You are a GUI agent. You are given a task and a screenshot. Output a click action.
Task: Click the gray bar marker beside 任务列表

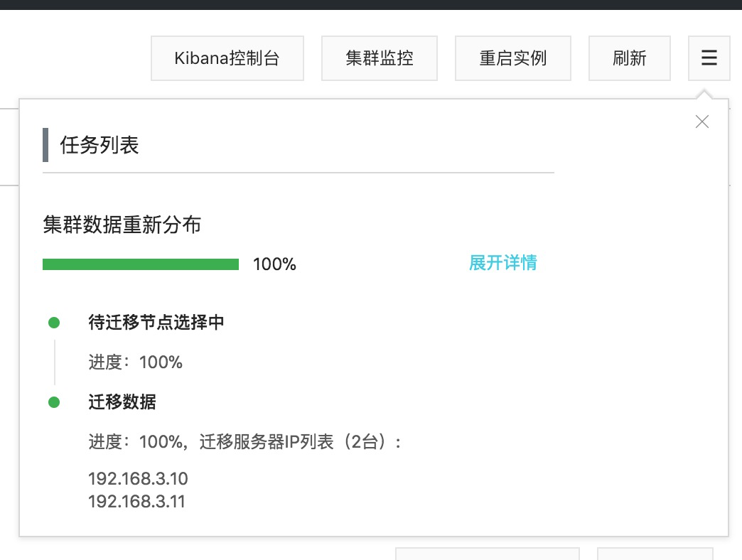coord(45,145)
